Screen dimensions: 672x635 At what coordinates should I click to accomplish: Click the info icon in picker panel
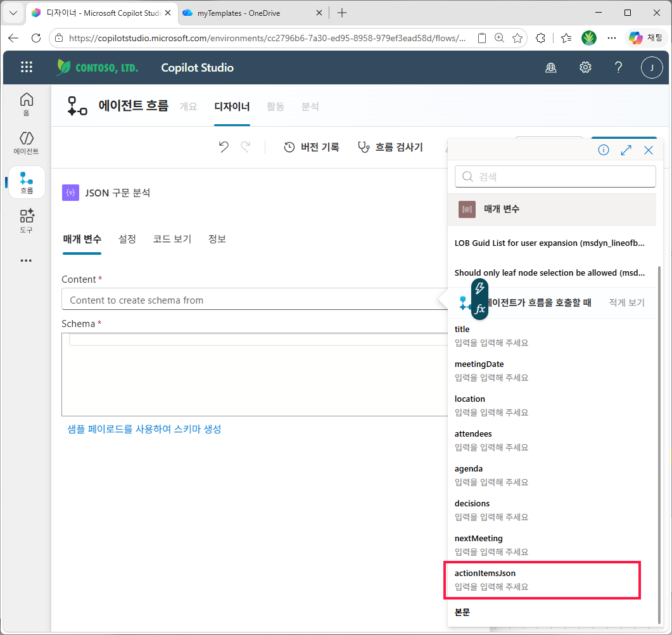tap(604, 150)
